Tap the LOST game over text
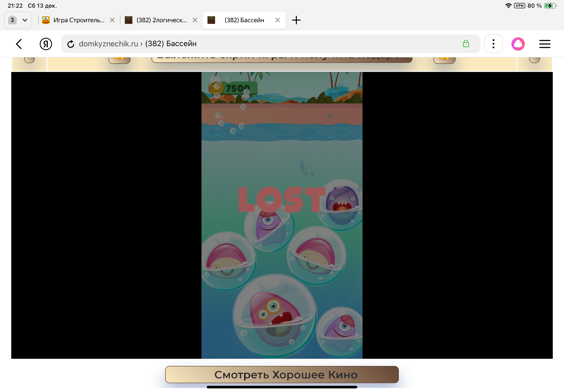This screenshot has width=564, height=392. coord(282,199)
